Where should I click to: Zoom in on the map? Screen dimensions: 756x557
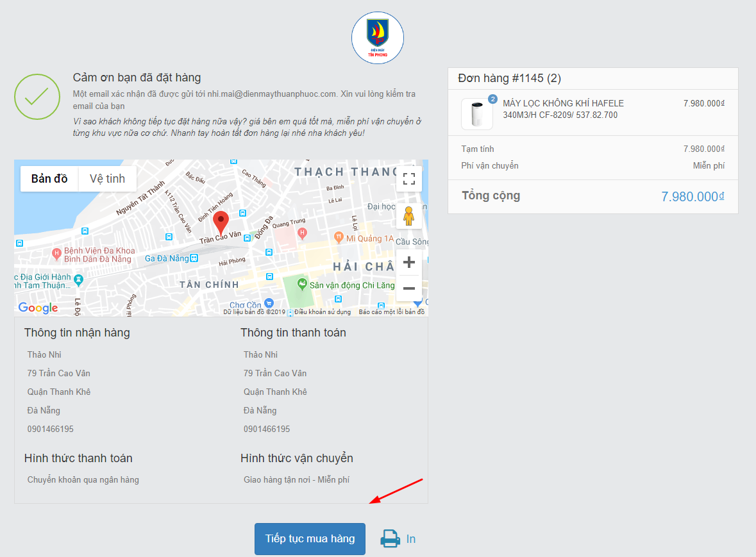tap(408, 262)
